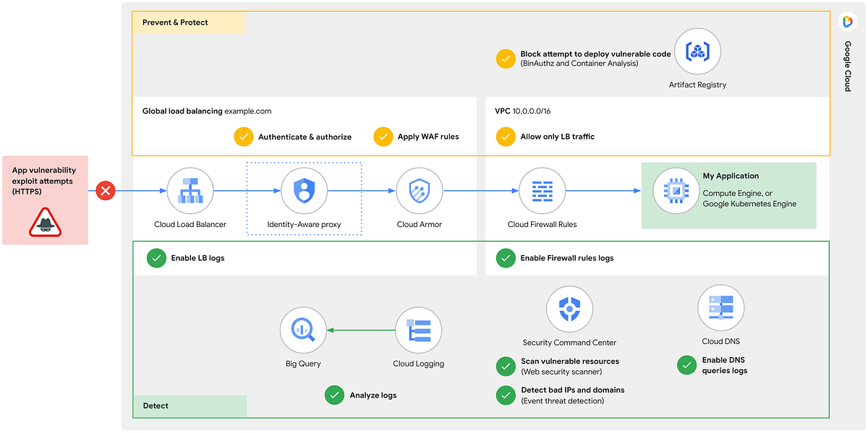Open the Big Query icon
The width and height of the screenshot is (868, 433).
click(303, 330)
